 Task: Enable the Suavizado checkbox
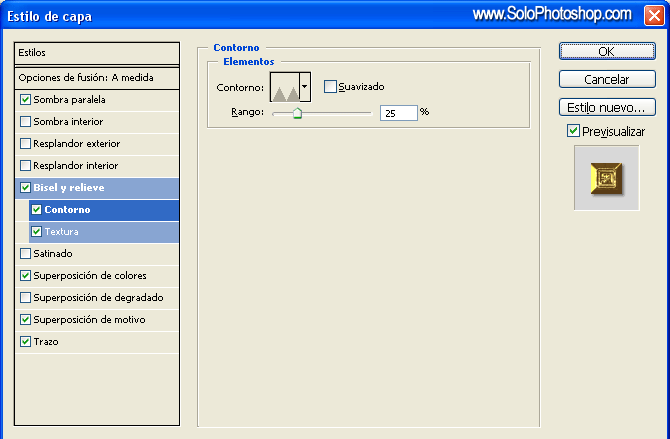click(x=330, y=87)
